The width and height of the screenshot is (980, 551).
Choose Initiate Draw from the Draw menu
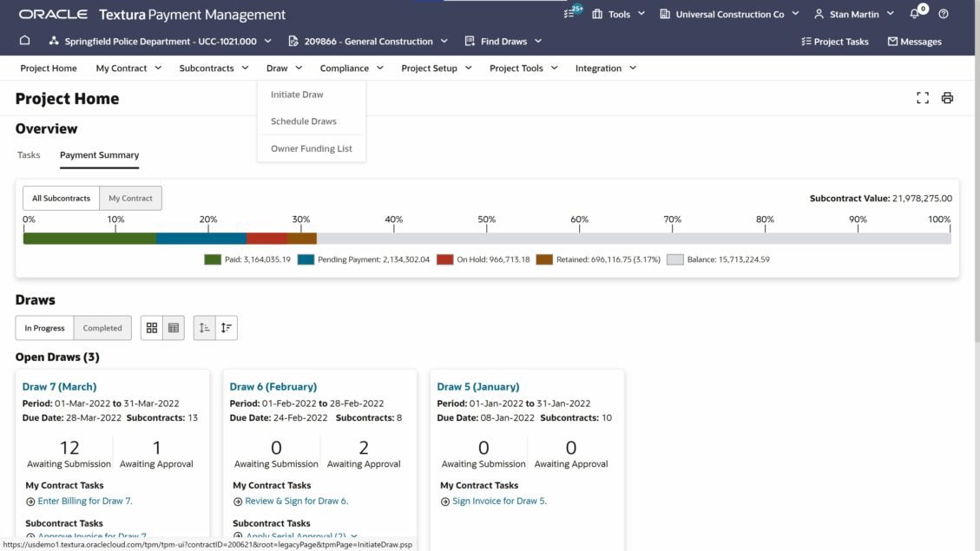(297, 95)
